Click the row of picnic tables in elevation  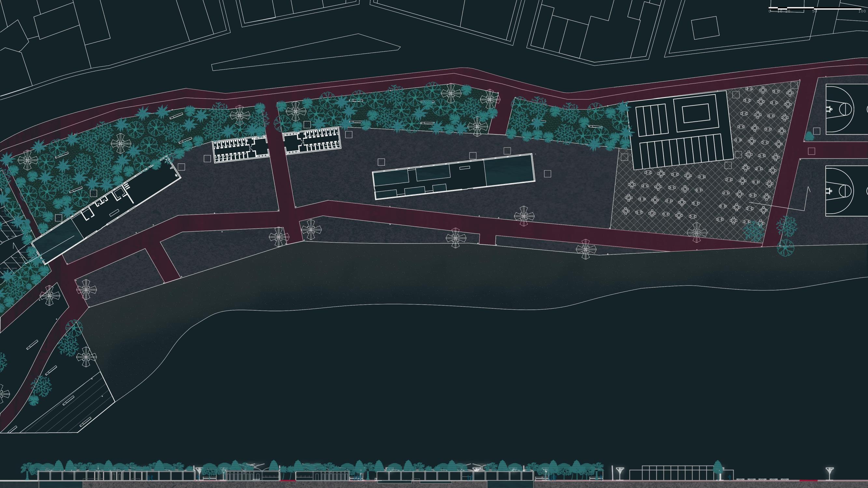tap(762, 480)
